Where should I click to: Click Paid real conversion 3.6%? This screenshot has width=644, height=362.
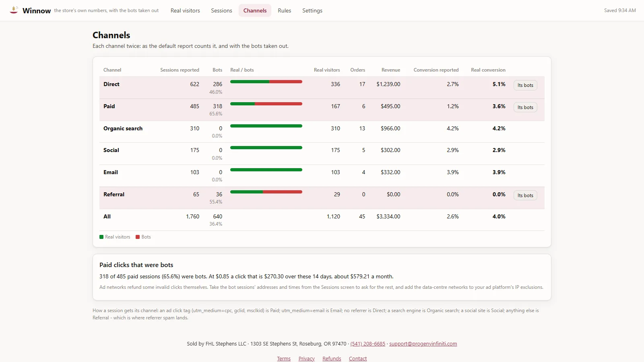(499, 107)
